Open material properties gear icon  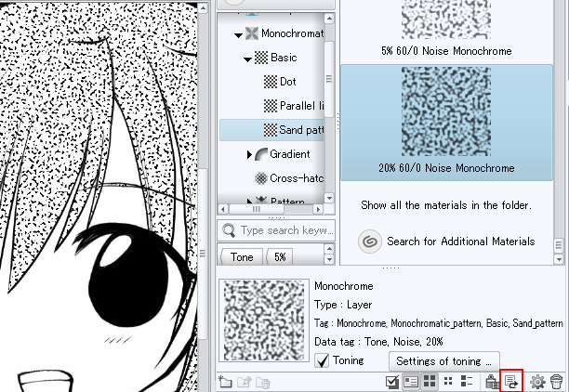(537, 382)
